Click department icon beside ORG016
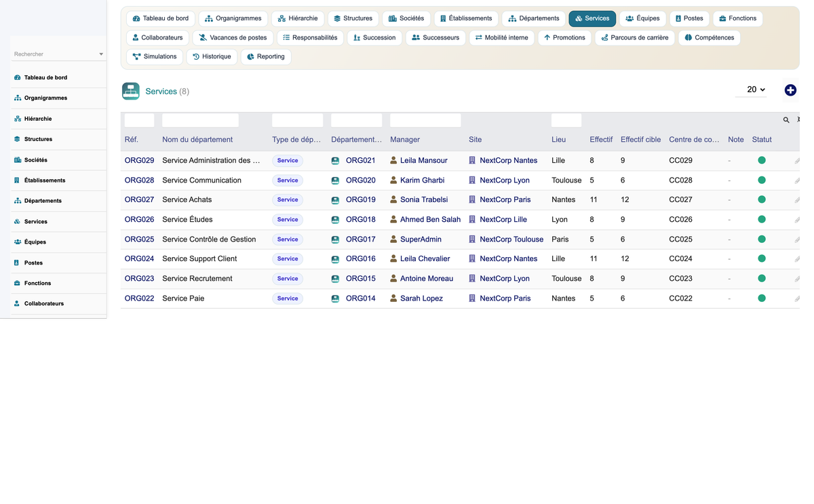 pyautogui.click(x=335, y=259)
